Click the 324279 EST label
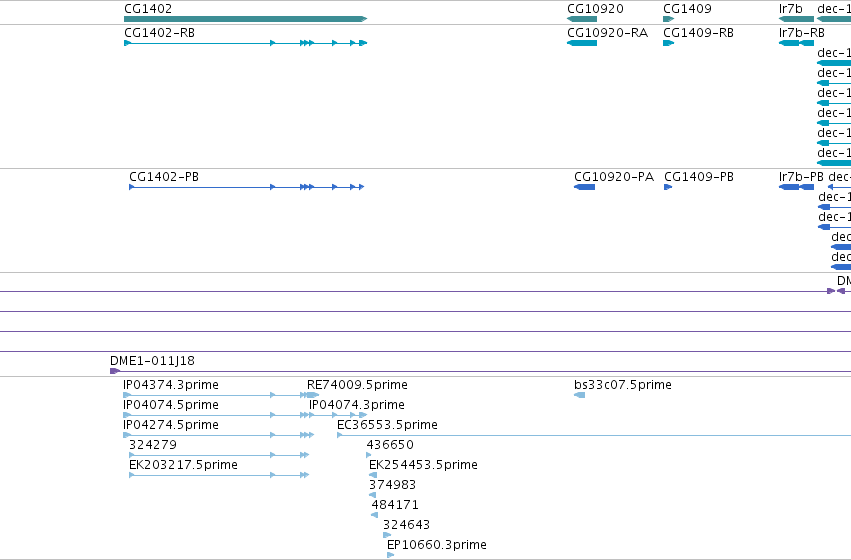Viewport: 851px width, 560px height. tap(153, 445)
